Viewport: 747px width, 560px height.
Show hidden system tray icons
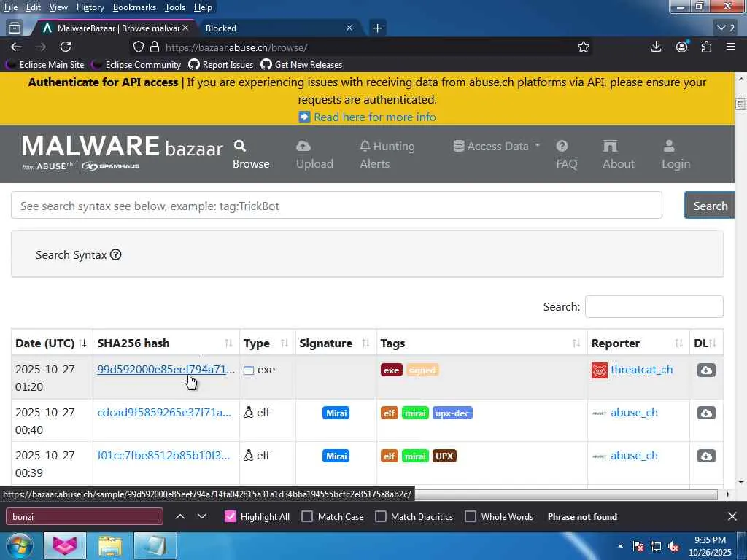click(x=620, y=546)
